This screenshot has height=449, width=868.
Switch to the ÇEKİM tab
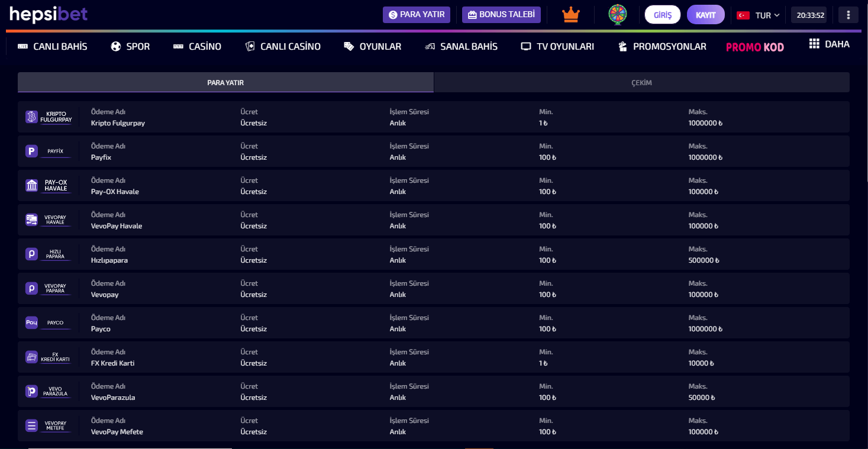[x=642, y=82]
